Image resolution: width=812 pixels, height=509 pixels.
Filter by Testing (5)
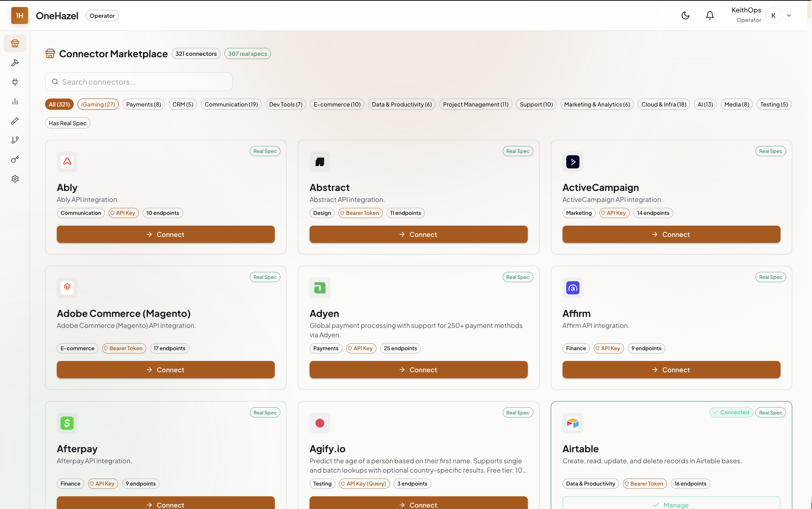coord(774,104)
